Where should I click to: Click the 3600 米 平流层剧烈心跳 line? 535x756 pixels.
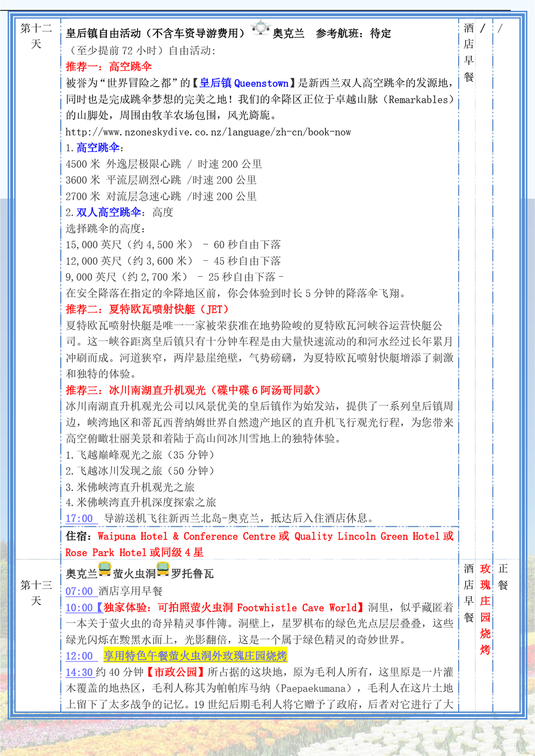161,180
